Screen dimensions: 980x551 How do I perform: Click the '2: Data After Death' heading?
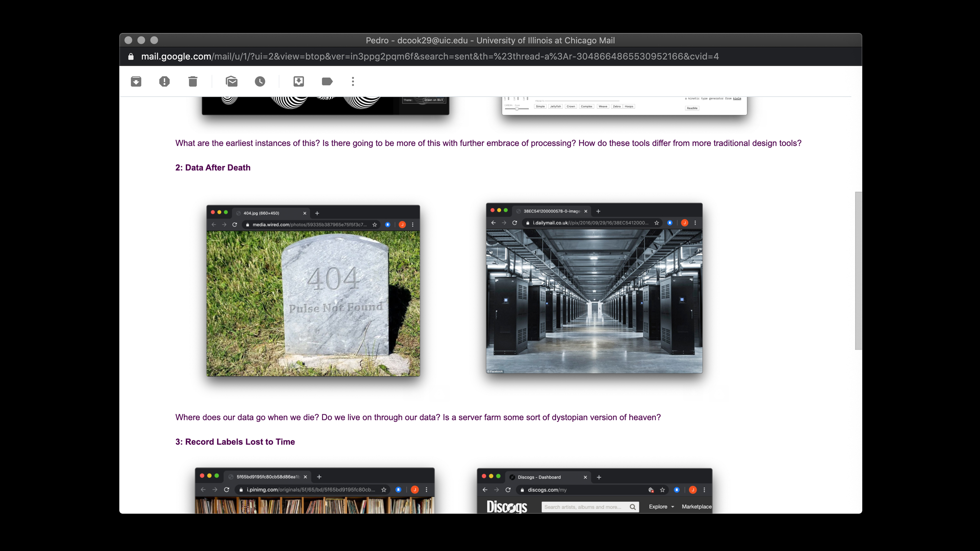click(x=213, y=168)
